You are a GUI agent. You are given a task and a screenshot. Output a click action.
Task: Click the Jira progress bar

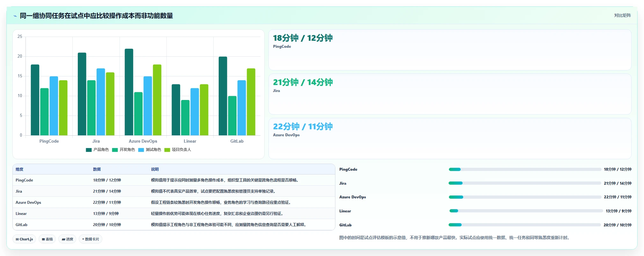[525, 183]
